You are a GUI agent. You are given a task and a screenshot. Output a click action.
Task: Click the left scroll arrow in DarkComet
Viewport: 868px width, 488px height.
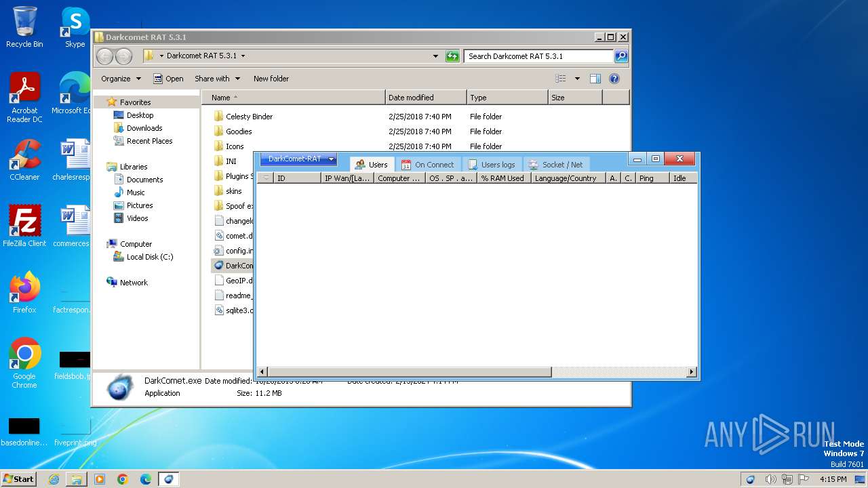coord(262,372)
